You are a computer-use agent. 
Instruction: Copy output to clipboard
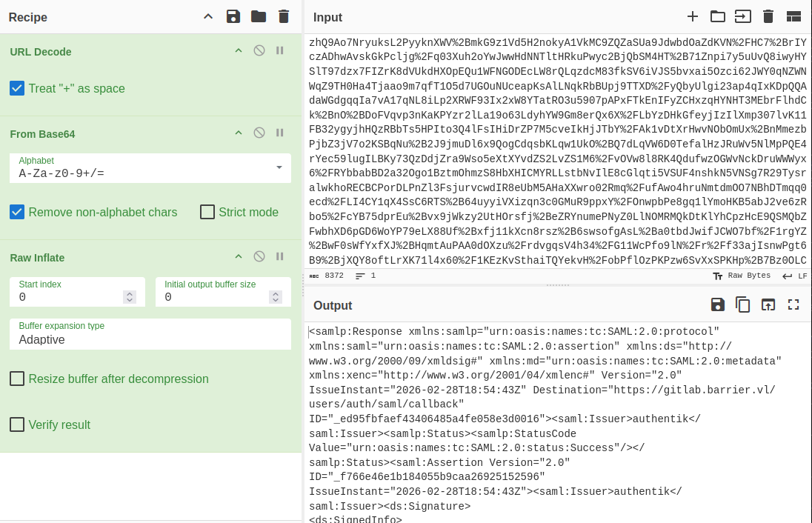(x=742, y=304)
